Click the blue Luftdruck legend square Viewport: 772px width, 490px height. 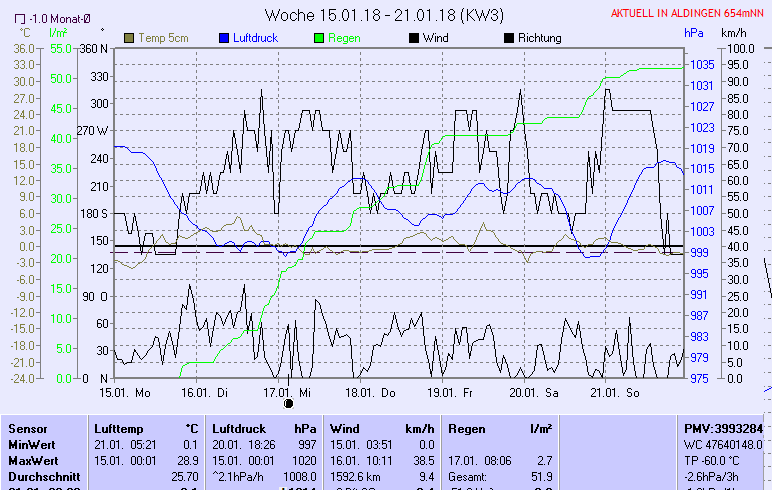(x=224, y=38)
